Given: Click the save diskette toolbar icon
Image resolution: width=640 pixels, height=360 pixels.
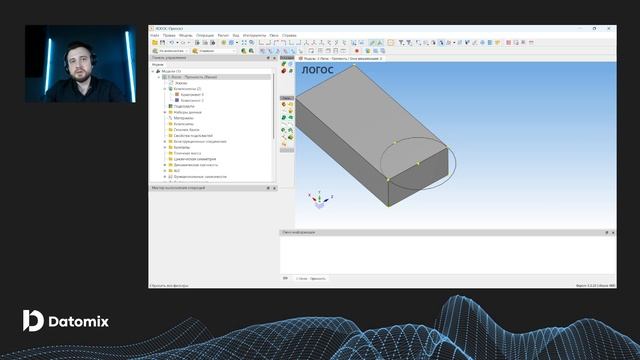Looking at the screenshot, I should click(x=162, y=42).
